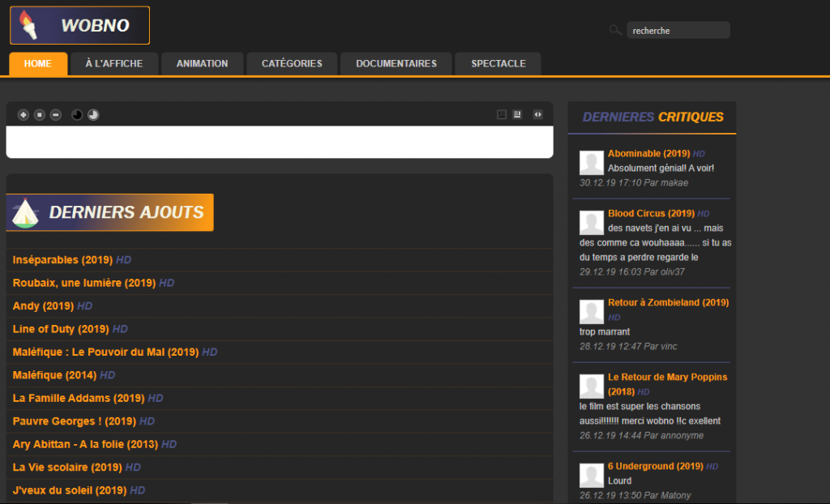This screenshot has width=830, height=504.
Task: Open La Famille Addams (2019) link
Action: coord(78,399)
